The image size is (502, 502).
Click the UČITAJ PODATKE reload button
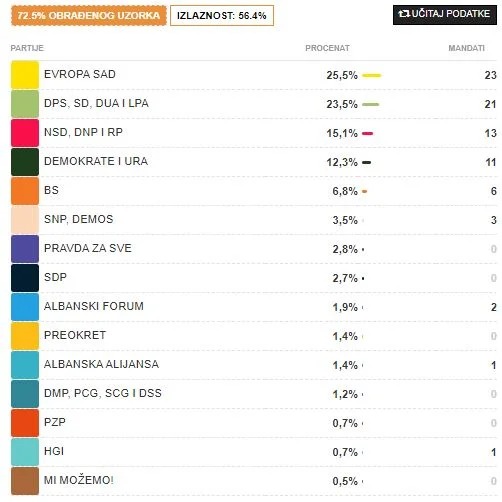coord(445,15)
